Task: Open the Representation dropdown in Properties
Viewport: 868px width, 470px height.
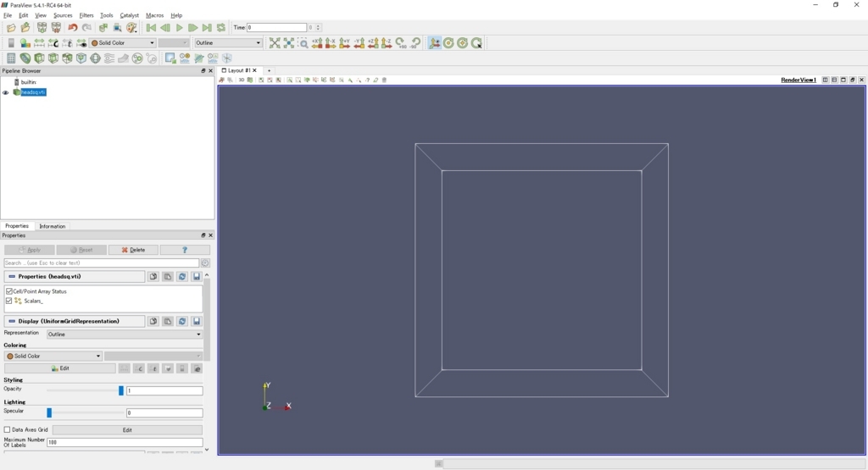Action: coord(125,335)
